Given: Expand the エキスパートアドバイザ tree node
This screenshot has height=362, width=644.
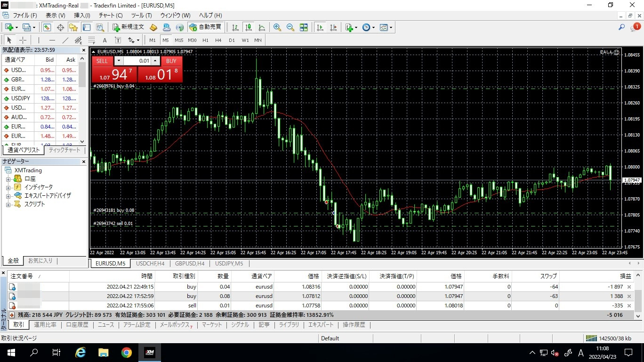Looking at the screenshot, I should point(8,196).
